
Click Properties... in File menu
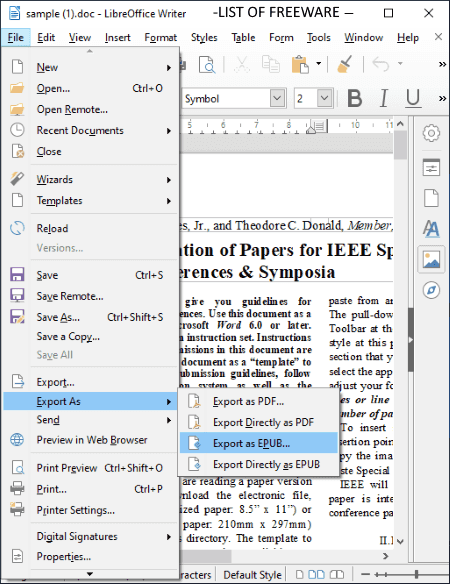pos(91,557)
